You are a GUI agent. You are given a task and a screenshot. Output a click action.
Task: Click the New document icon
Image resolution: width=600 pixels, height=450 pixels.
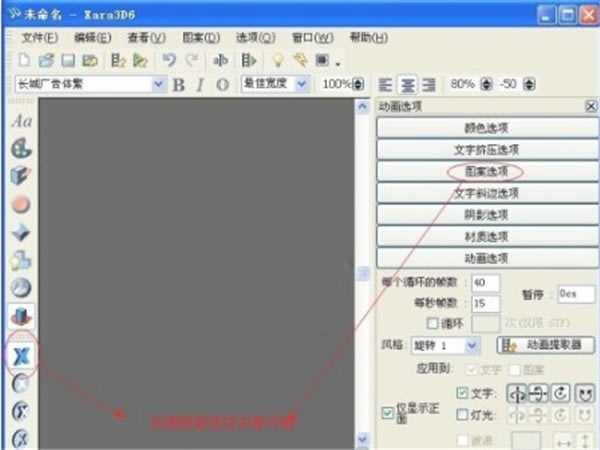(25, 60)
